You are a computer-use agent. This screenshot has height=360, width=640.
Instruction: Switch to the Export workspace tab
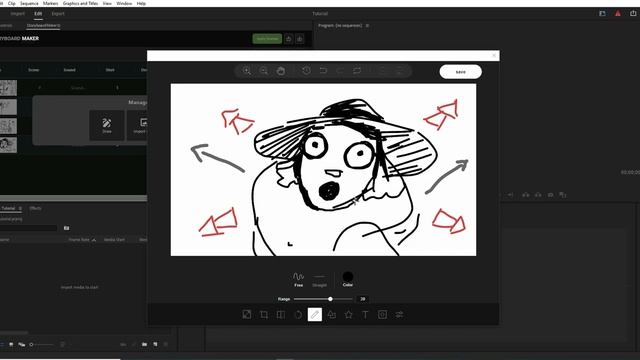click(58, 13)
